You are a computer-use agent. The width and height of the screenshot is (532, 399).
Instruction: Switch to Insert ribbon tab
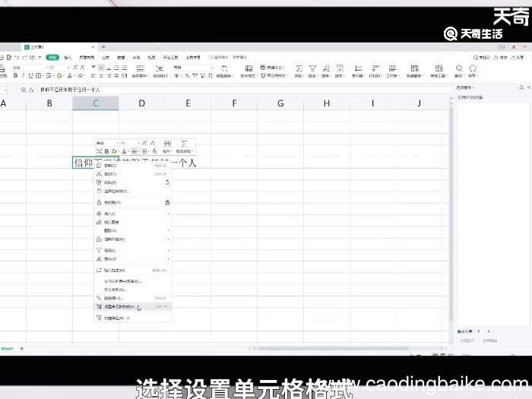[x=68, y=57]
